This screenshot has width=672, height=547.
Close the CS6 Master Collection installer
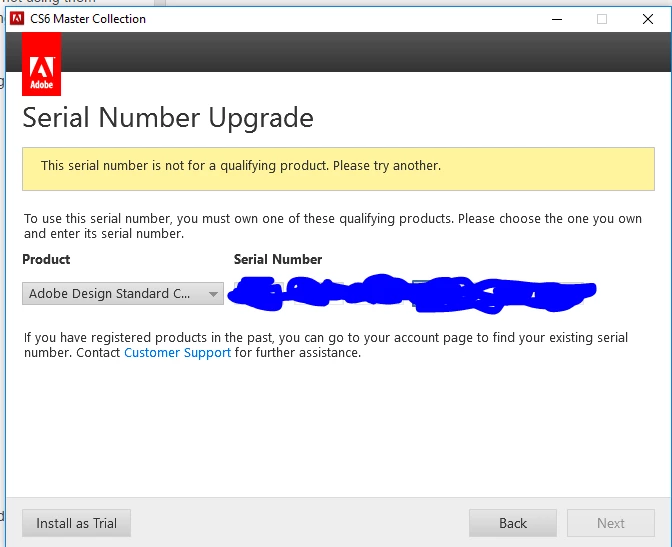[648, 19]
